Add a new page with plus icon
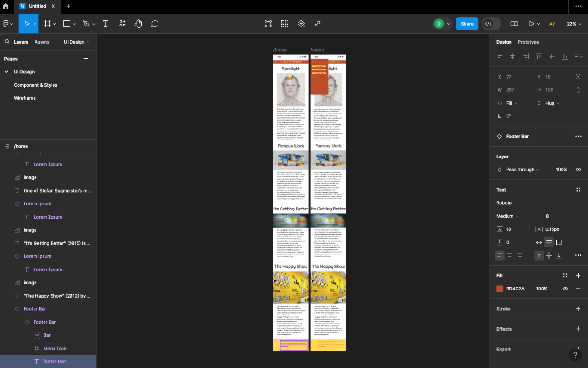This screenshot has height=368, width=588. pos(86,59)
